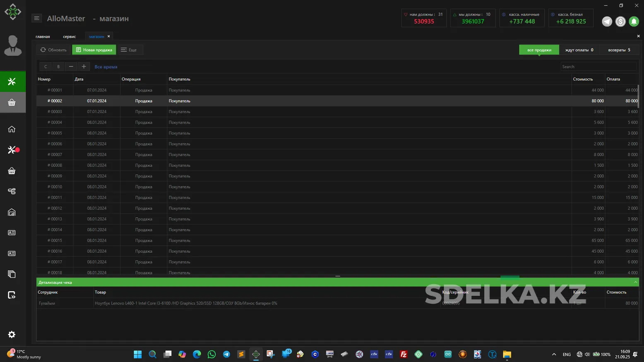
Task: Open notifications via the green bell
Action: click(634, 22)
